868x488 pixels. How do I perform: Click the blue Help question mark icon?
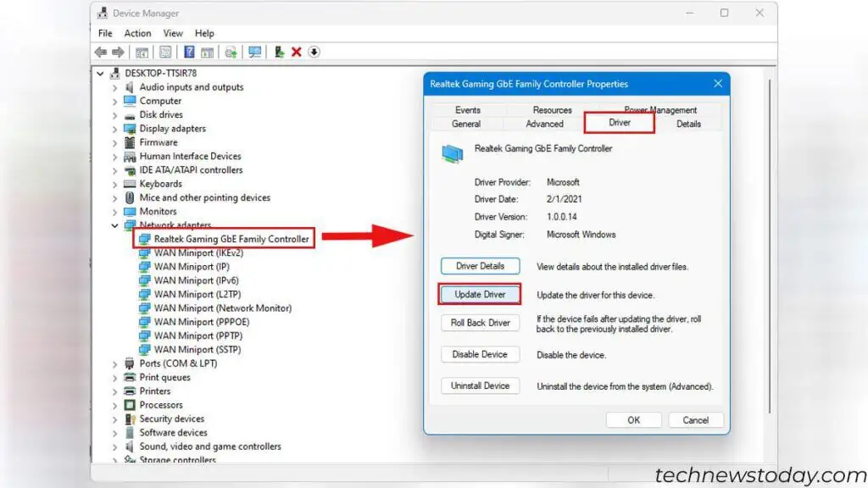(189, 52)
